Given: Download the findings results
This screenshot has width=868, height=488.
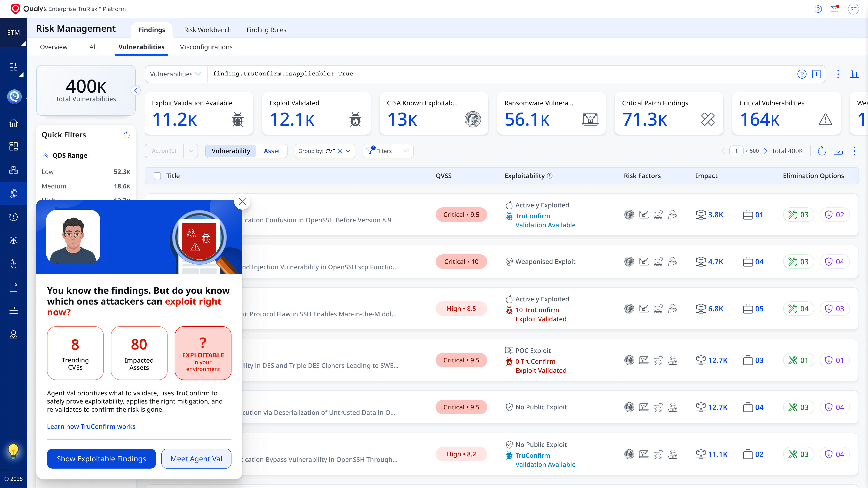Looking at the screenshot, I should (x=839, y=151).
